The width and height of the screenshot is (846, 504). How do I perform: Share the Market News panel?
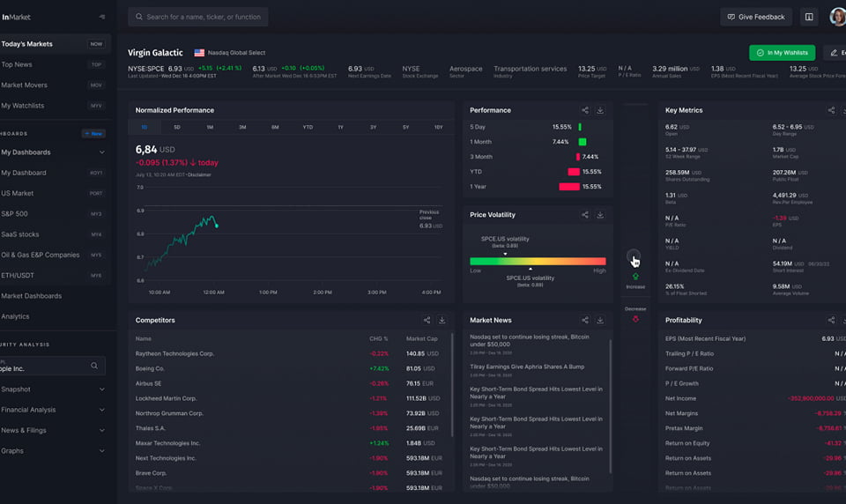click(x=585, y=320)
